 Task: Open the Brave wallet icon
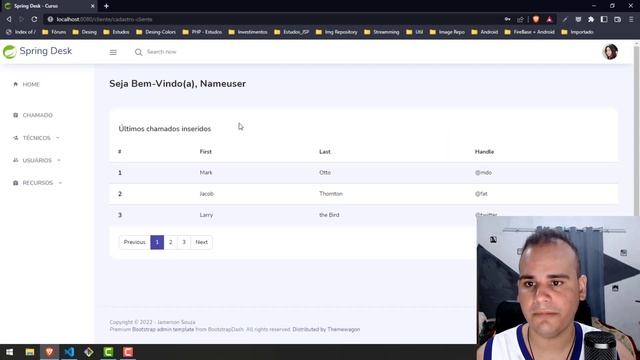tap(618, 19)
